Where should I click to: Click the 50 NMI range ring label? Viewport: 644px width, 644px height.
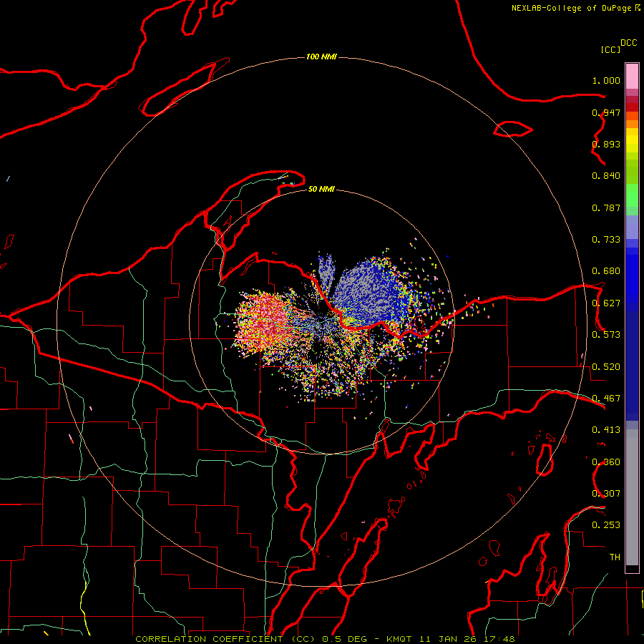click(x=321, y=190)
